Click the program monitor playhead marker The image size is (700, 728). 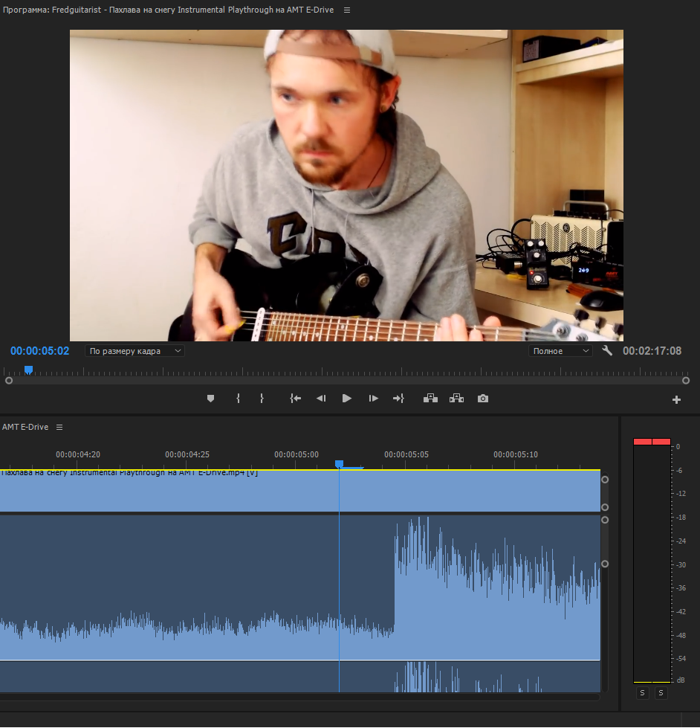point(29,370)
